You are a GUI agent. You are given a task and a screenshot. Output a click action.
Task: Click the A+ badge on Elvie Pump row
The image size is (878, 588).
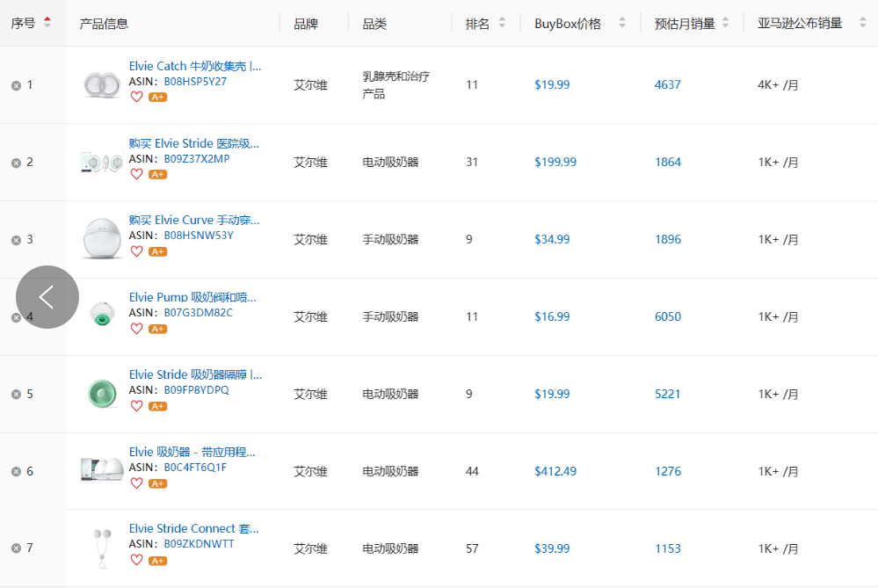pos(156,329)
